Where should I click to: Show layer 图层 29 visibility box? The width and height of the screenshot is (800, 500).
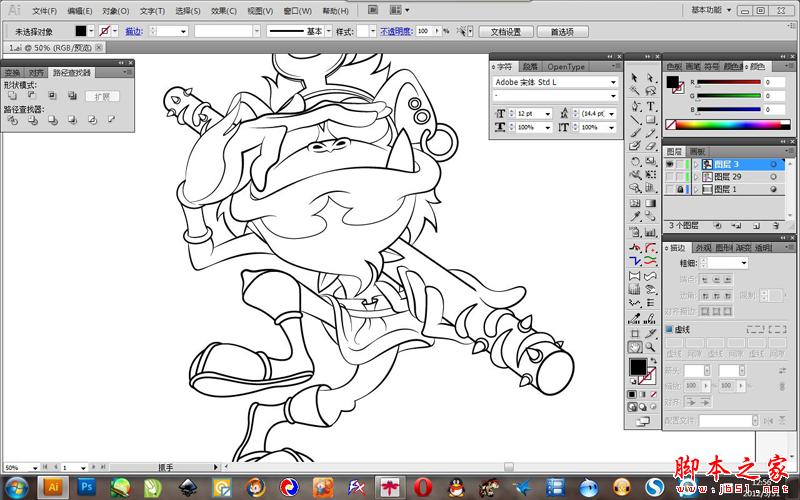[x=670, y=177]
